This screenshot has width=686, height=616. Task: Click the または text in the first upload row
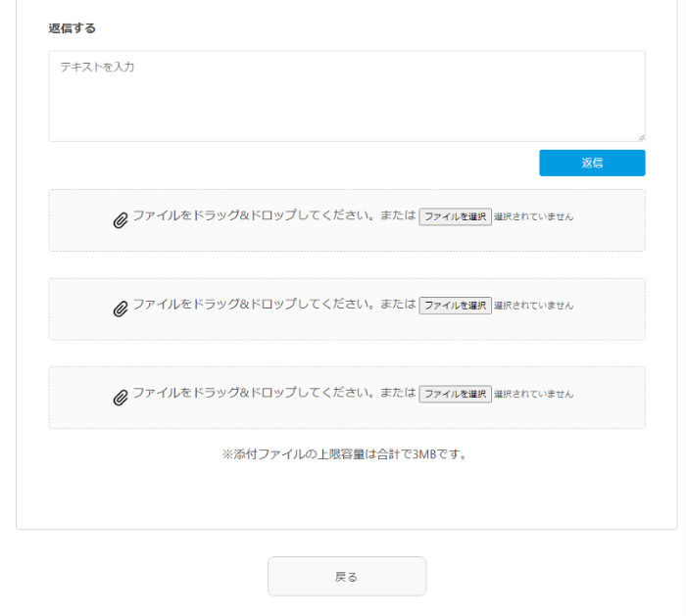click(x=398, y=215)
